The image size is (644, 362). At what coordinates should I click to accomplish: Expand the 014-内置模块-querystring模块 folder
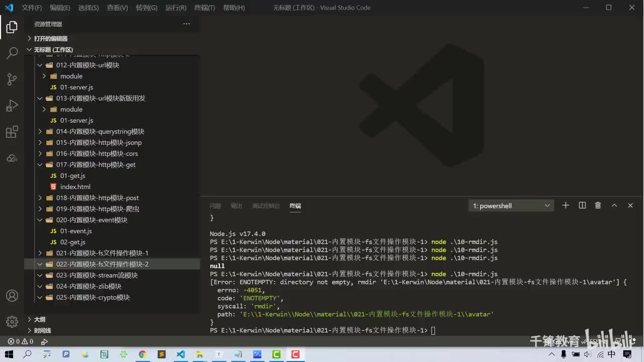(x=100, y=131)
